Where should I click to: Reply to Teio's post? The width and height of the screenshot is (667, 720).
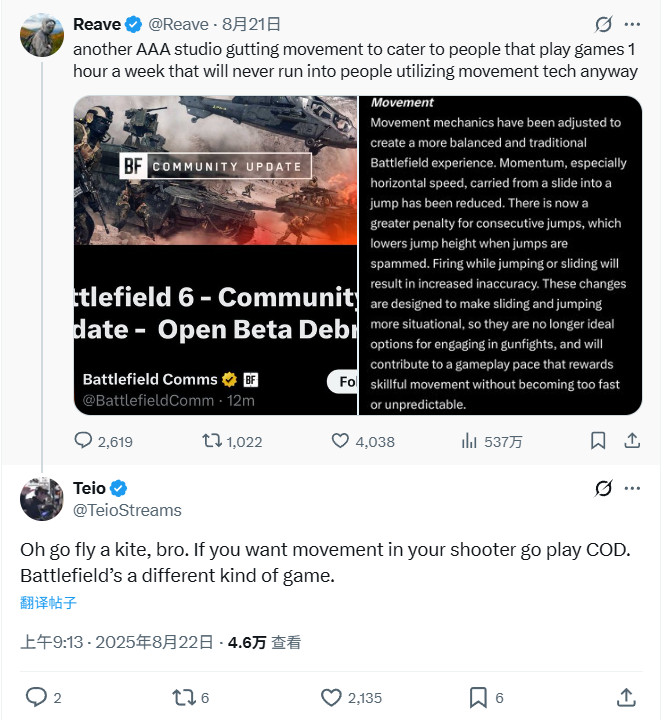point(36,697)
